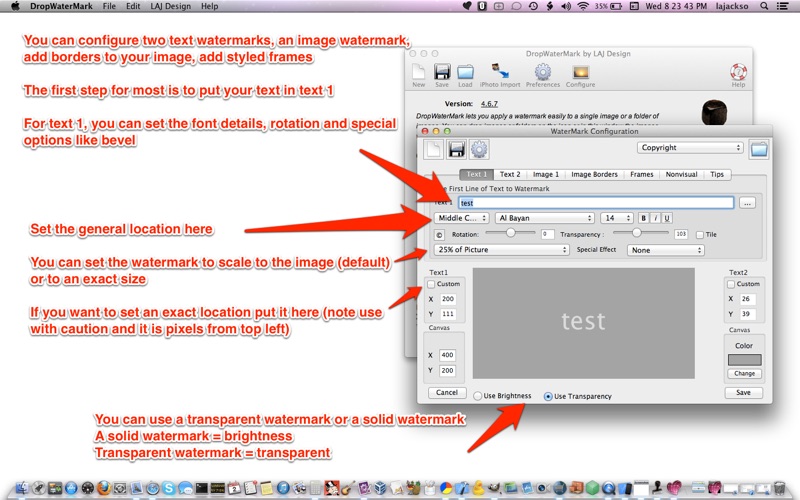Image resolution: width=800 pixels, height=500 pixels.
Task: Click the blank page icon in WaterMark Configuration
Action: coord(434,149)
